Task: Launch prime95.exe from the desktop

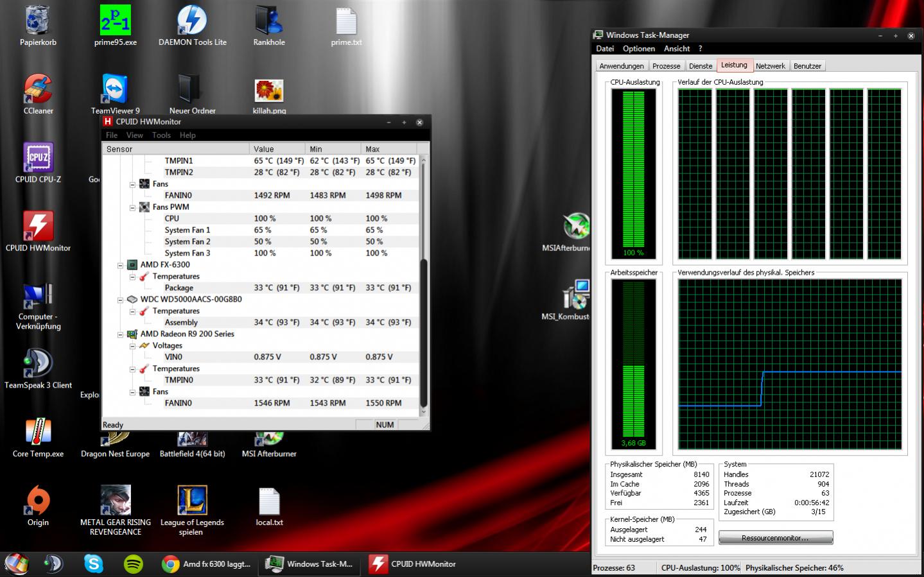Action: pyautogui.click(x=115, y=26)
